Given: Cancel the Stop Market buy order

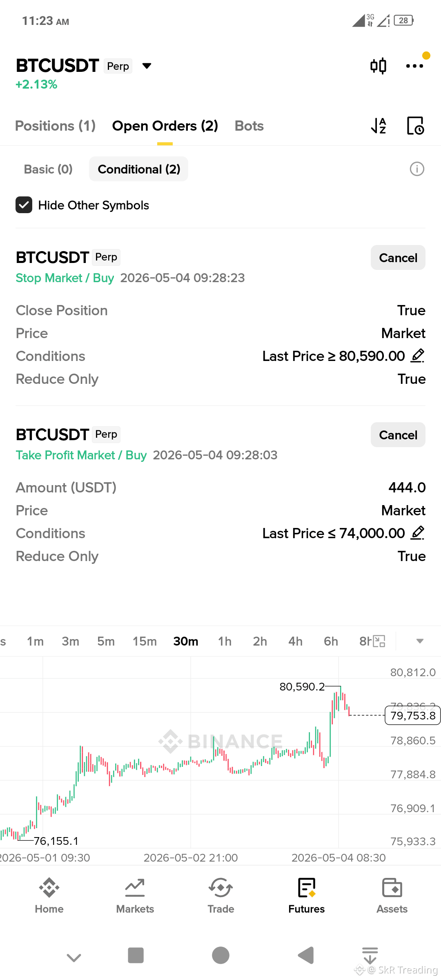Looking at the screenshot, I should click(398, 258).
